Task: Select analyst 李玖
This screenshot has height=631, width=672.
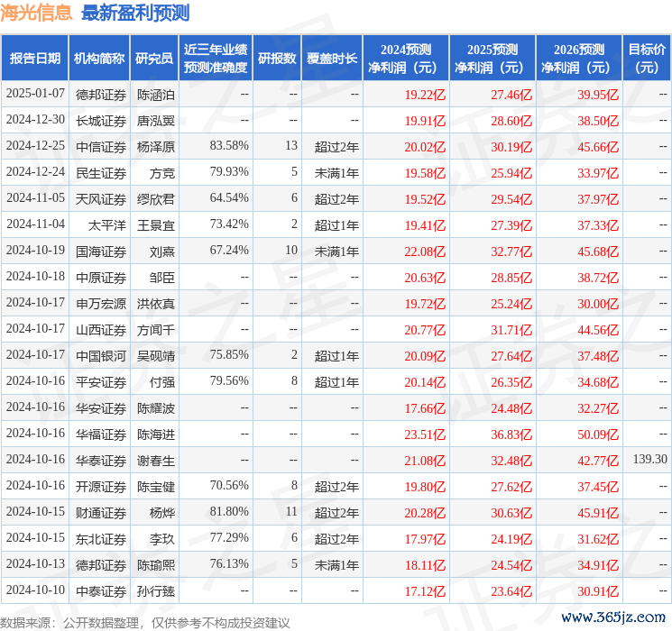Action: point(162,539)
